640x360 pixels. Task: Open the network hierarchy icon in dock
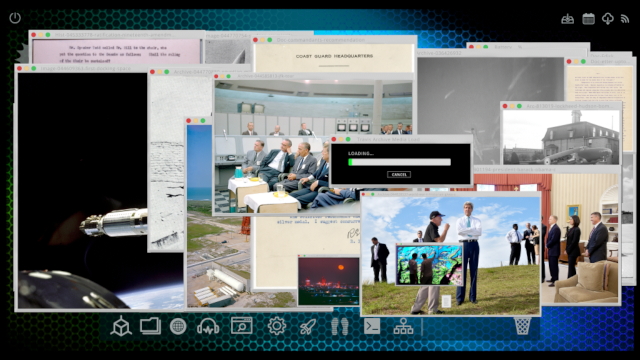click(403, 326)
